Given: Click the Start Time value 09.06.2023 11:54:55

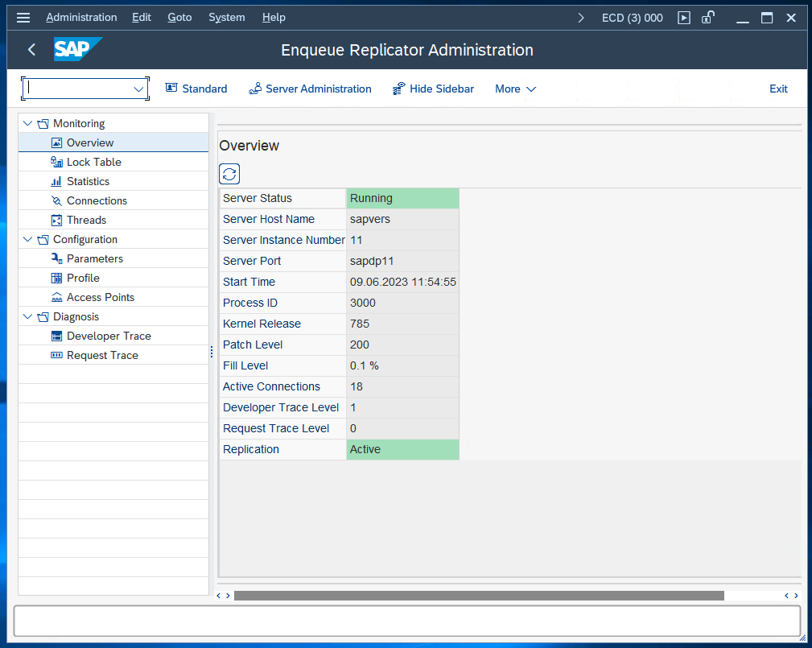Looking at the screenshot, I should (x=403, y=282).
